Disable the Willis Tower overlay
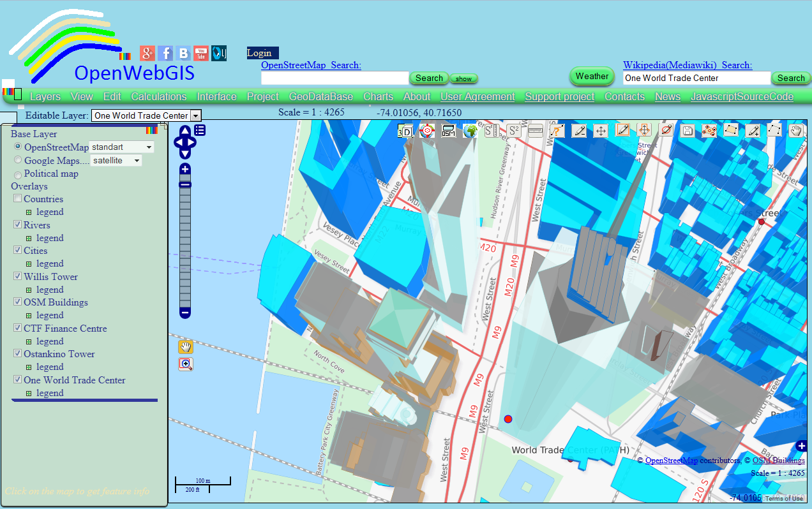 pyautogui.click(x=17, y=276)
